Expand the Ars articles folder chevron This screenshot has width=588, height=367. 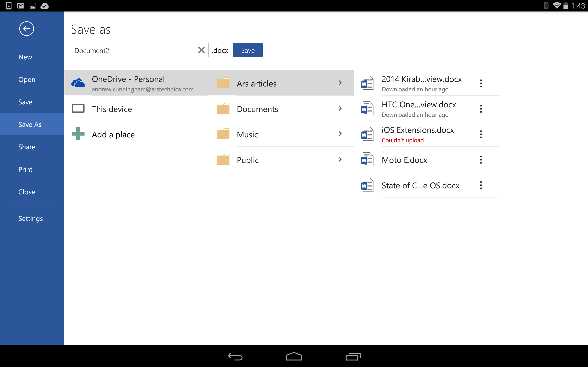(x=340, y=83)
